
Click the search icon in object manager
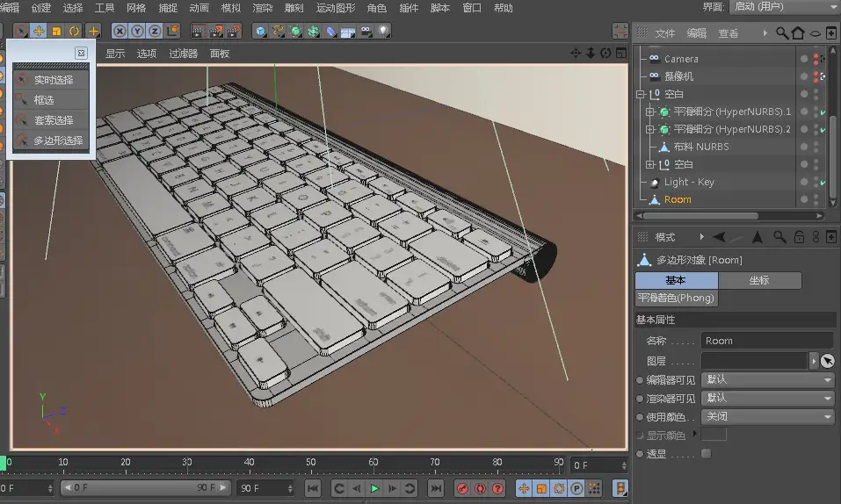pyautogui.click(x=782, y=33)
